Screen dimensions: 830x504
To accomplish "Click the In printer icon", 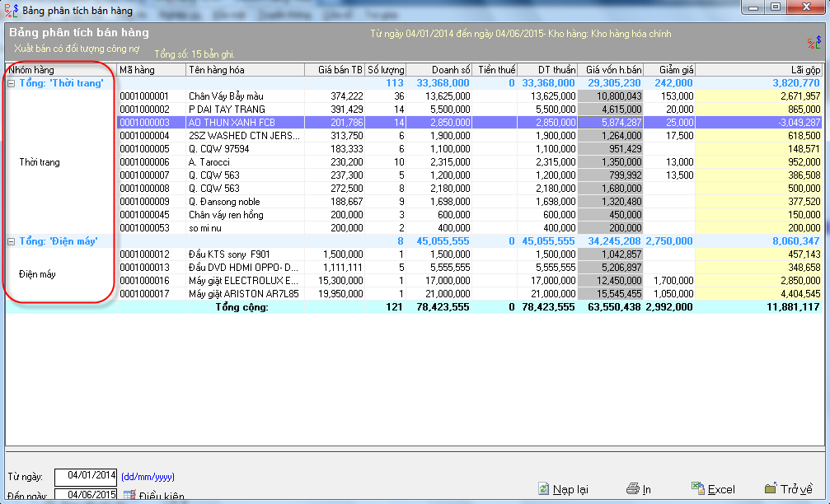I will point(632,488).
